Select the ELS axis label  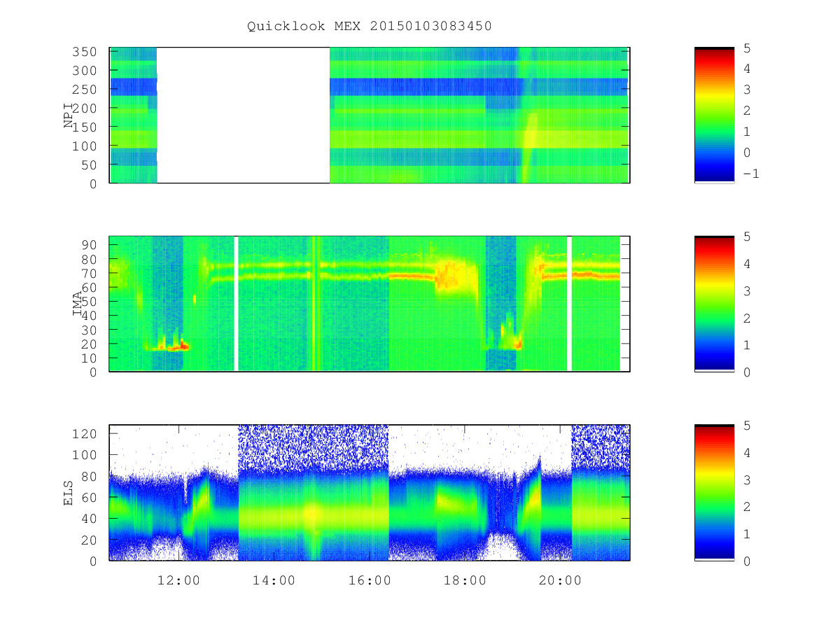[69, 493]
